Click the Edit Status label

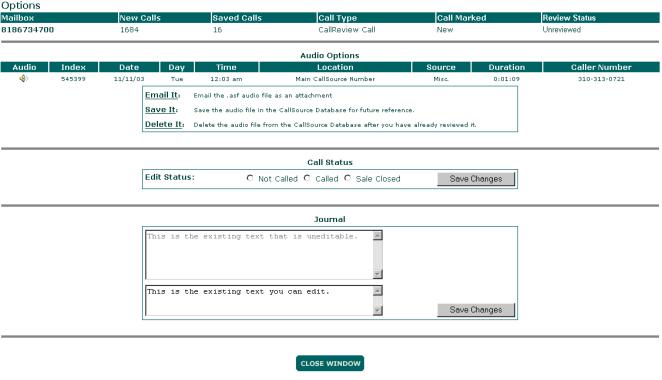click(x=170, y=177)
